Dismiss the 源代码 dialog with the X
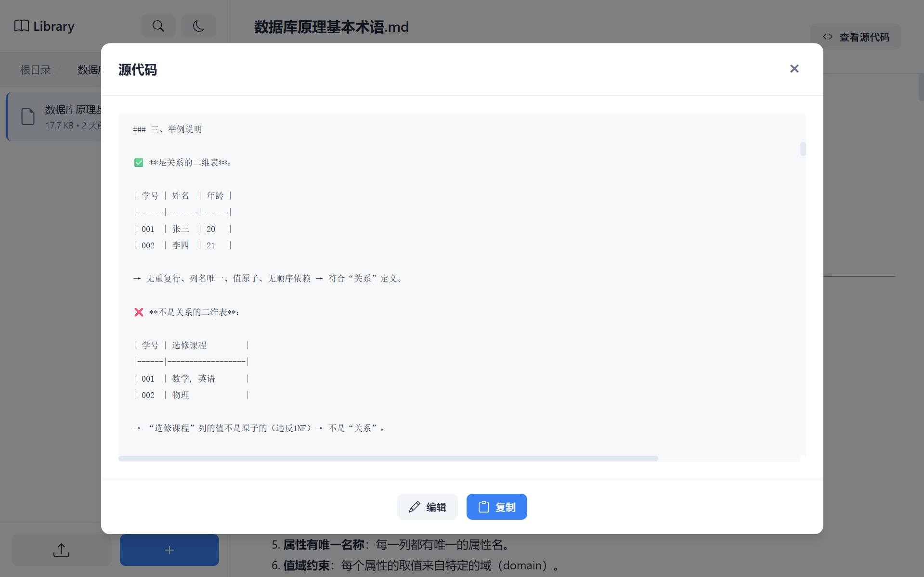Screen dimensions: 924x577 tap(794, 68)
